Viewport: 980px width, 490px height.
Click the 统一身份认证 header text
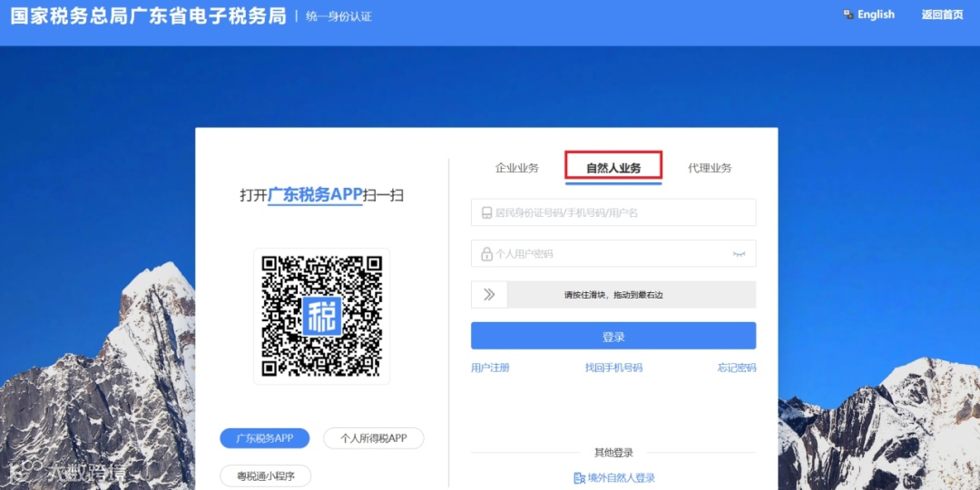[338, 17]
